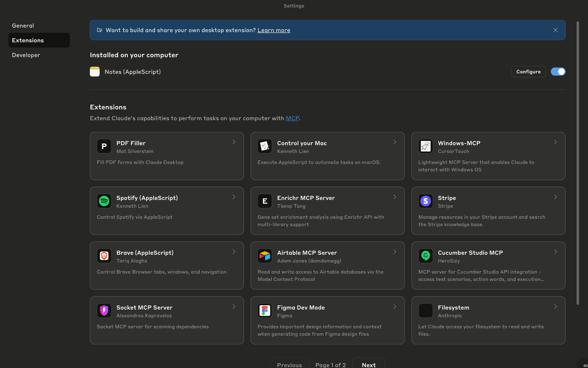The image size is (588, 368).
Task: Open the Developer settings section
Action: pos(26,55)
